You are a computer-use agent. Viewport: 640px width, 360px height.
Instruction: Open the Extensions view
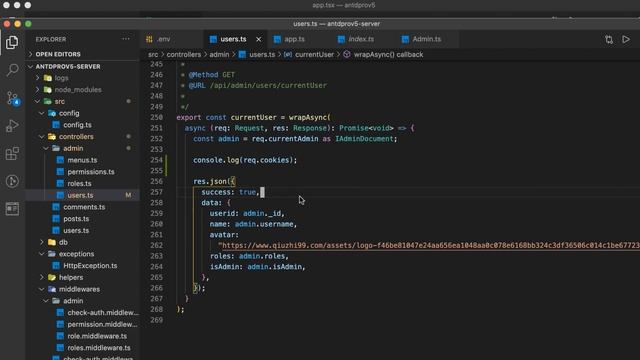pos(12,153)
